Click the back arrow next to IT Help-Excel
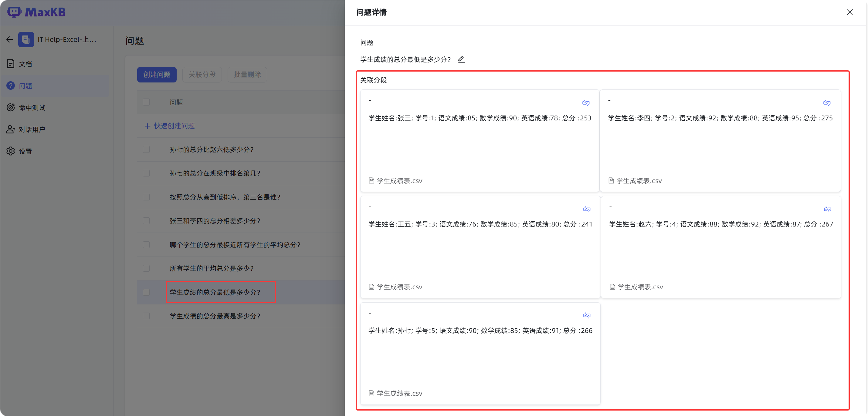 10,39
